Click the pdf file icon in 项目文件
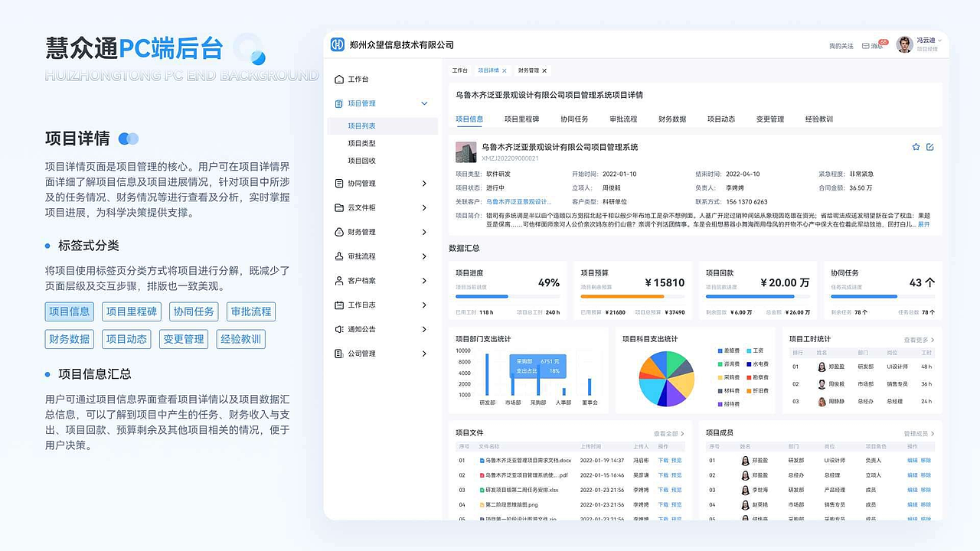980x551 pixels. coord(482,475)
